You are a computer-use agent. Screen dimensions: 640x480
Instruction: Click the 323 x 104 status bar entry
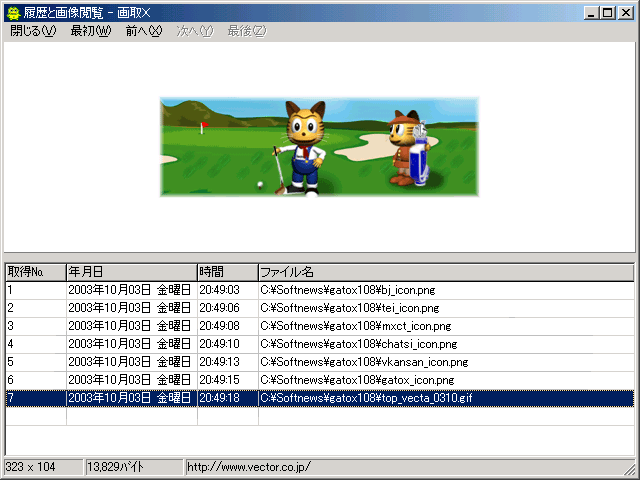point(43,467)
